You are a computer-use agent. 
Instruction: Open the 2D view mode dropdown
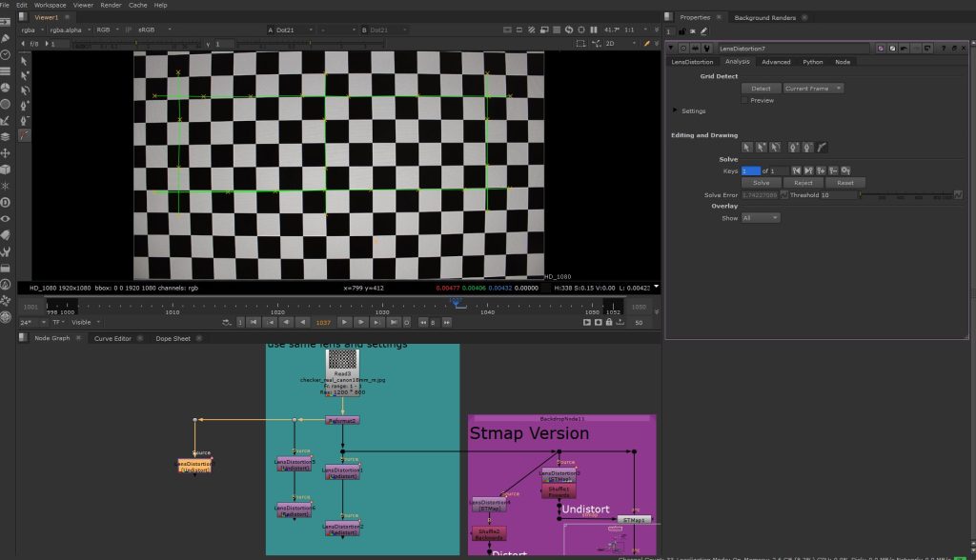coord(620,44)
